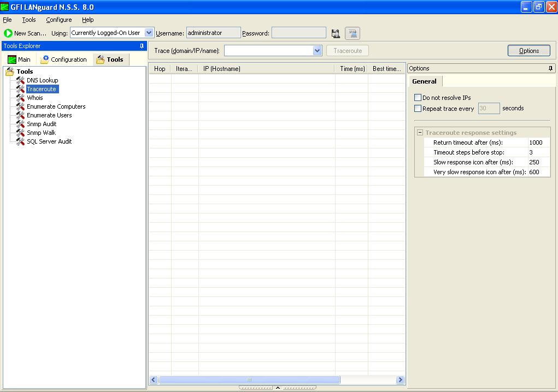Open the Help menu

(x=88, y=20)
